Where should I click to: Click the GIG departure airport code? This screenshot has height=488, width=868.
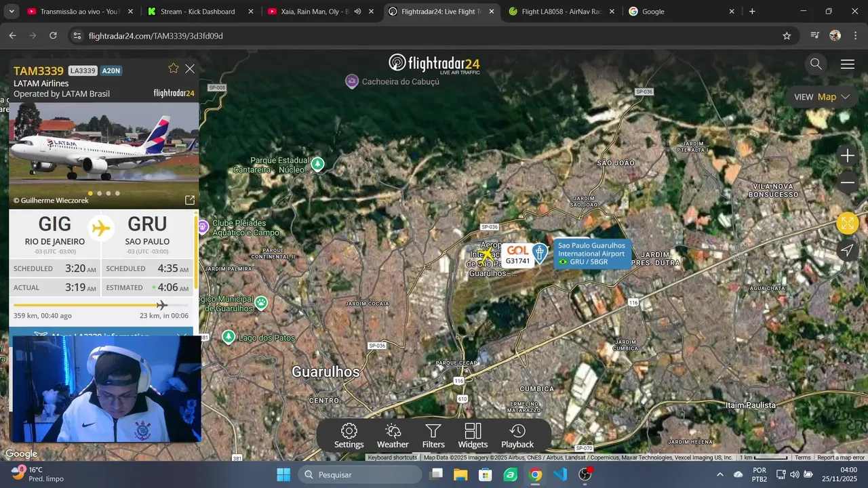click(x=55, y=224)
